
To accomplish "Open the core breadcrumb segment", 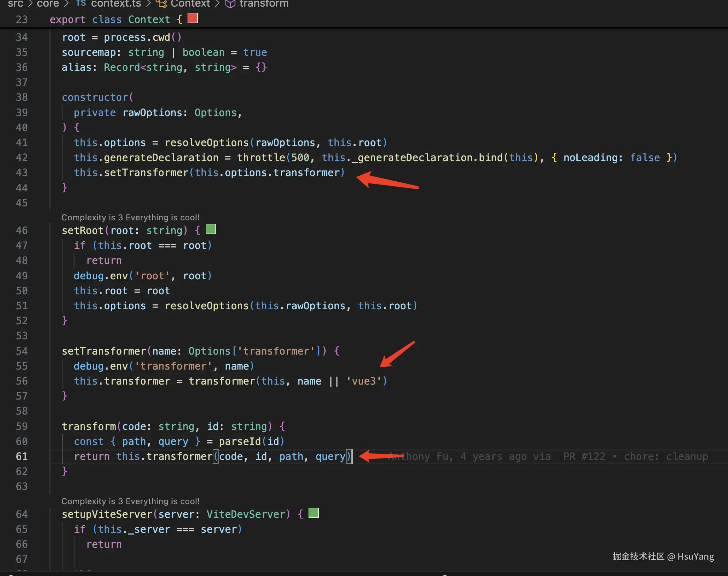I will pos(48,4).
